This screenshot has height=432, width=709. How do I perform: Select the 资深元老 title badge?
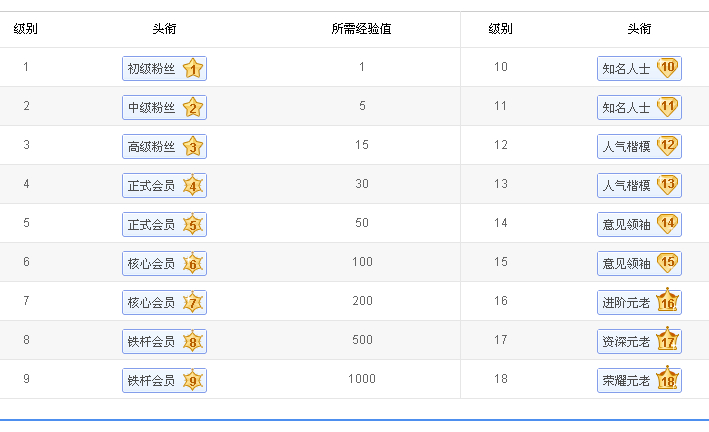click(x=639, y=341)
